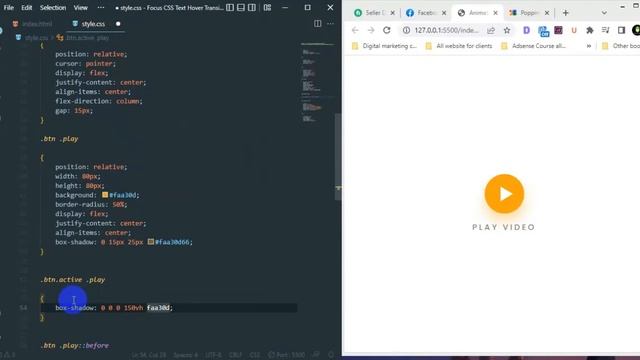The width and height of the screenshot is (640, 360).
Task: Switch to the index.html editor tab
Action: pyautogui.click(x=33, y=24)
